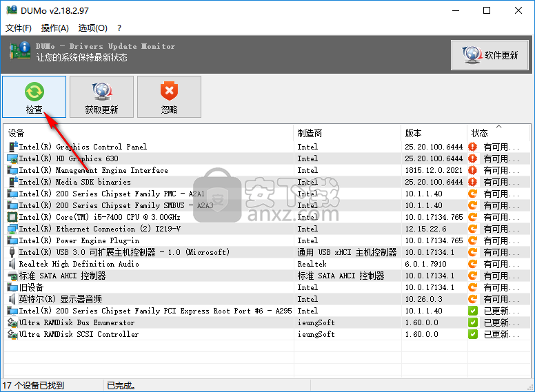Click version 12.15.22.6 cell
The width and height of the screenshot is (535, 392).
425,229
